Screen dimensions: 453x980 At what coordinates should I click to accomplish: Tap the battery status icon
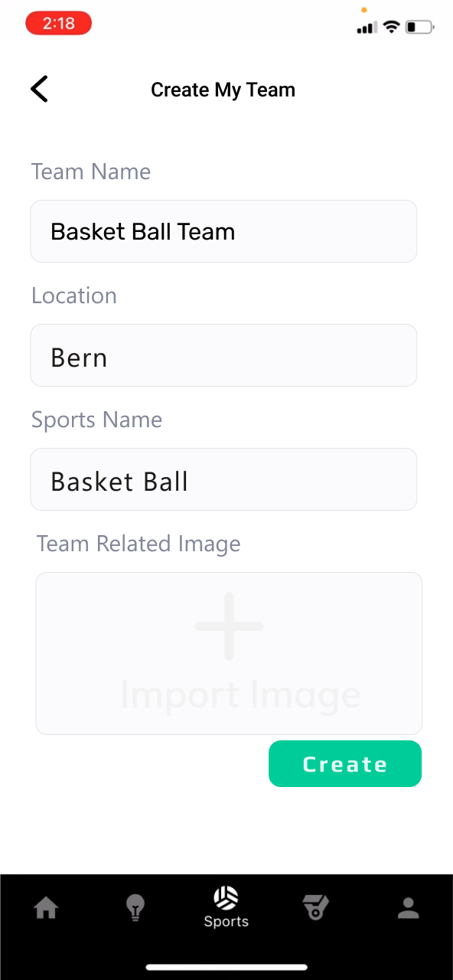coord(419,28)
